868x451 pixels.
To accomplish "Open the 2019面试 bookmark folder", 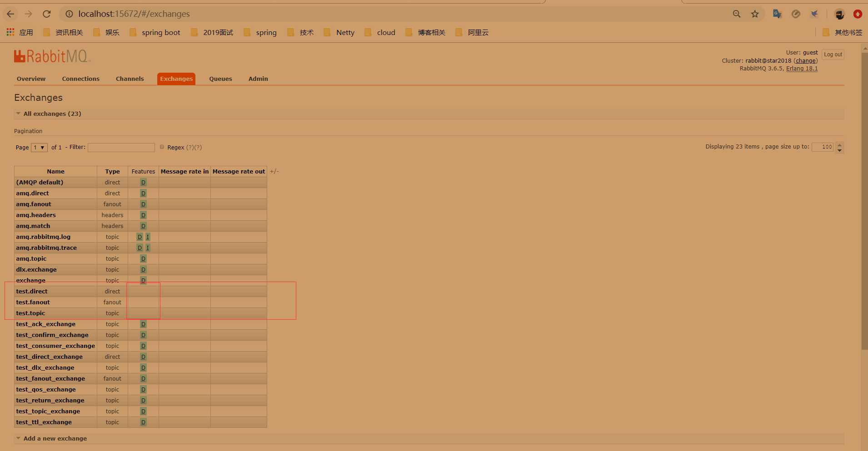I will tap(212, 32).
